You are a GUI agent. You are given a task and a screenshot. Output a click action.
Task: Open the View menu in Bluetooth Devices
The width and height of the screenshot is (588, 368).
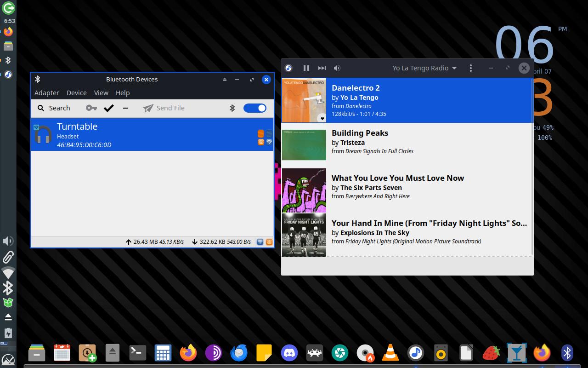pos(101,93)
